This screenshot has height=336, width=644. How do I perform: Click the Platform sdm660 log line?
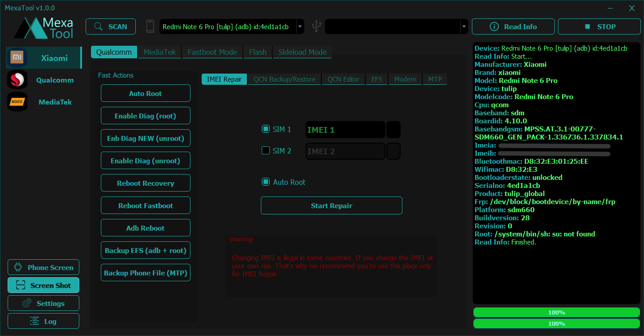point(505,210)
